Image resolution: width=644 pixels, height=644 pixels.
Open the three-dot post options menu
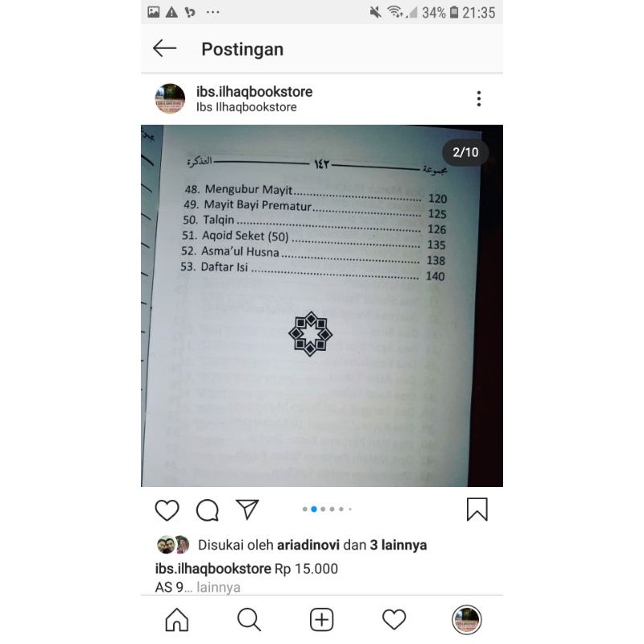coord(478,98)
